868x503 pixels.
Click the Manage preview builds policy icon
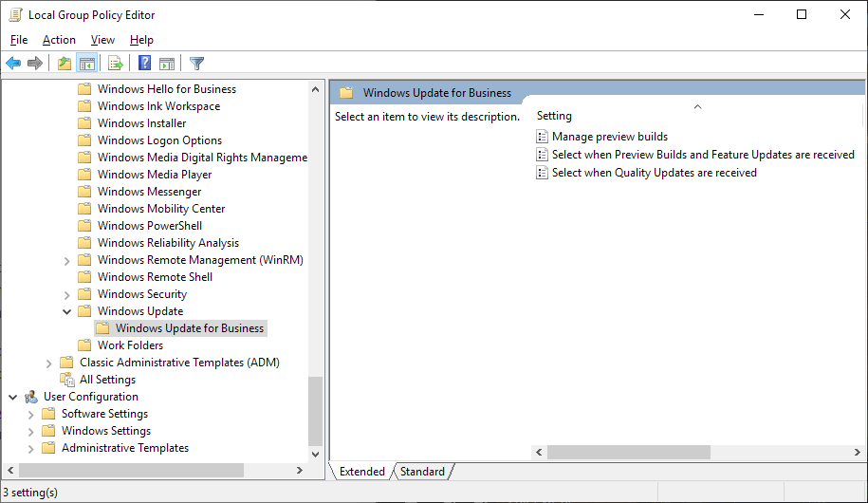(x=542, y=137)
